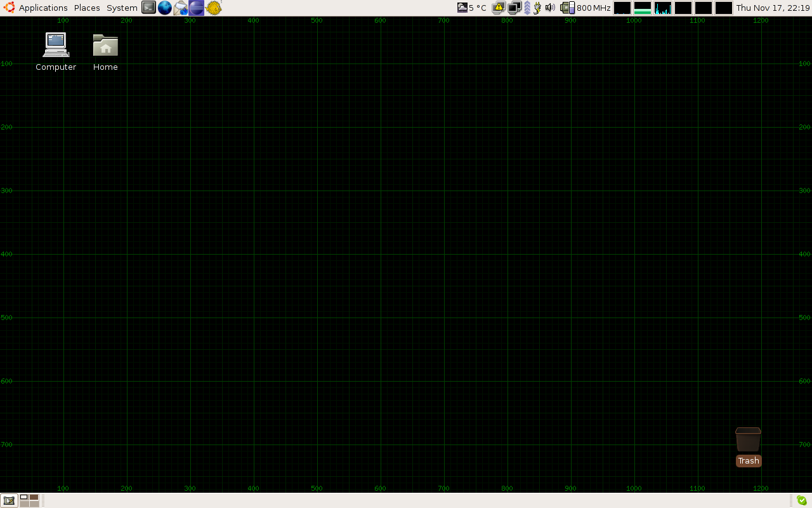Click the green checkmark tray icon

tap(802, 500)
